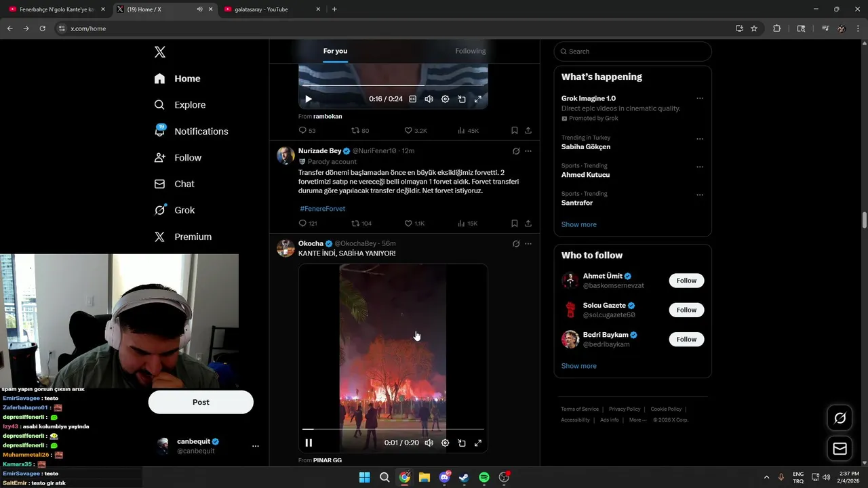Open the Privacy Policy link
The height and width of the screenshot is (488, 868).
(x=625, y=409)
